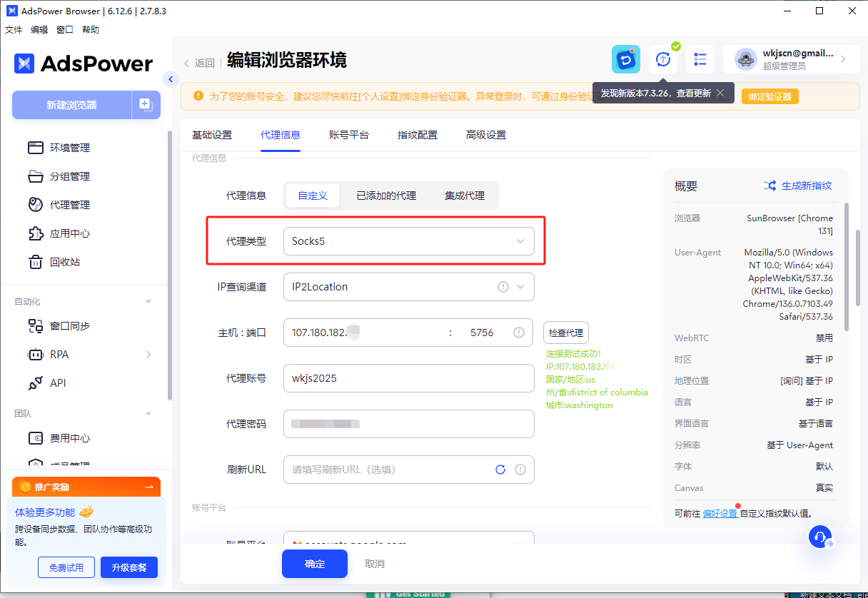Open the task list icon in the top bar
This screenshot has width=868, height=598.
[700, 59]
